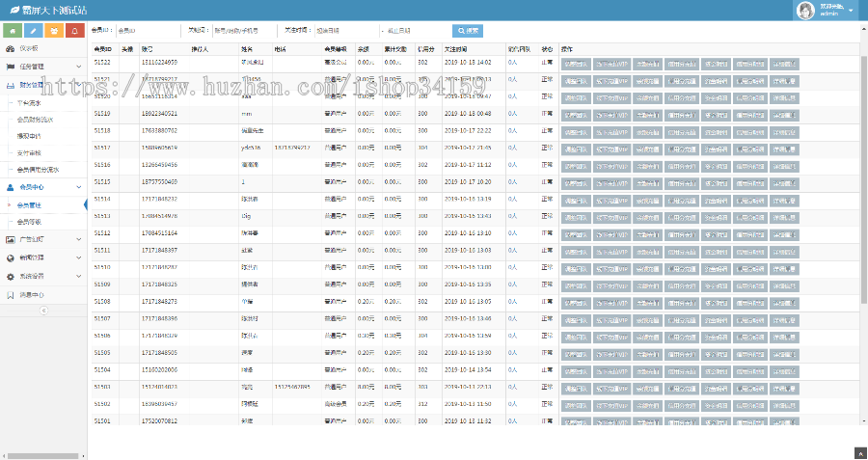Expand the task management menu chevron

tap(78, 67)
